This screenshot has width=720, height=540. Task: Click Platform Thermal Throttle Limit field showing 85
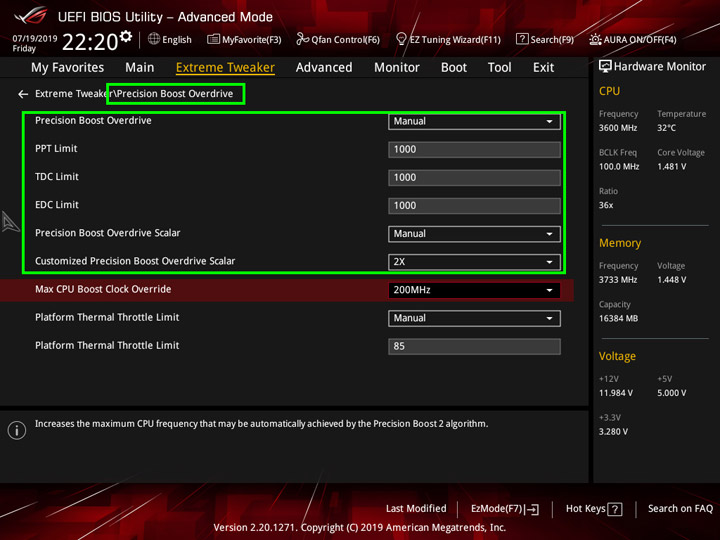pyautogui.click(x=474, y=346)
